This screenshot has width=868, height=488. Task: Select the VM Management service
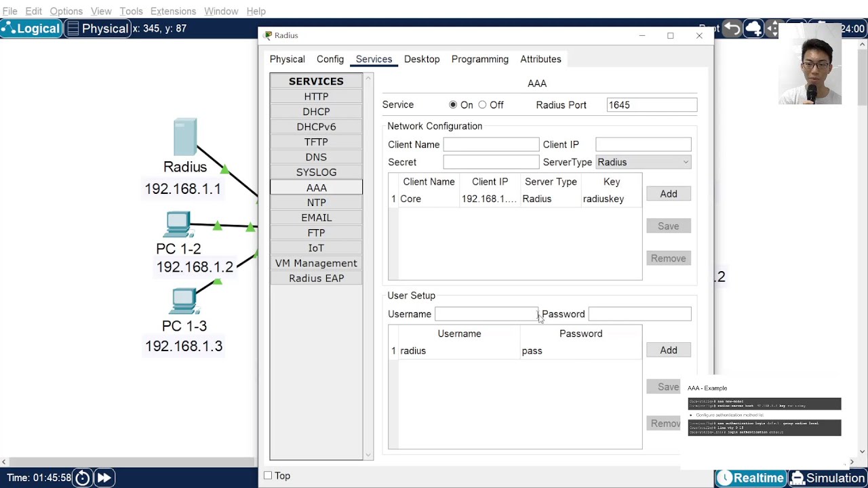316,263
